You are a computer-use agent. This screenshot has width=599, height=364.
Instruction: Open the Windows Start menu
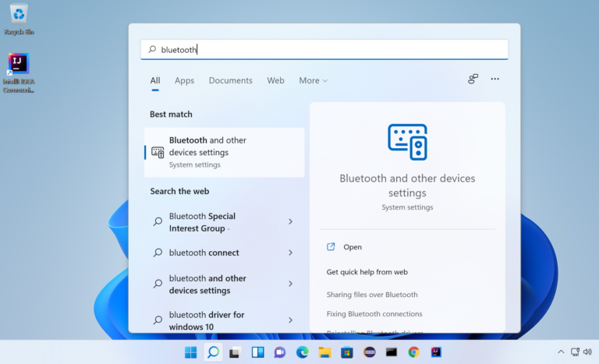[x=190, y=352]
